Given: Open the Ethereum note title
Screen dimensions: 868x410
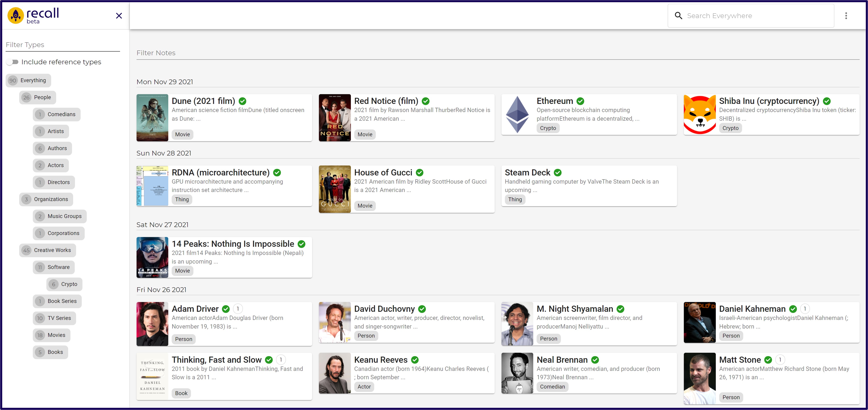Looking at the screenshot, I should click(555, 101).
